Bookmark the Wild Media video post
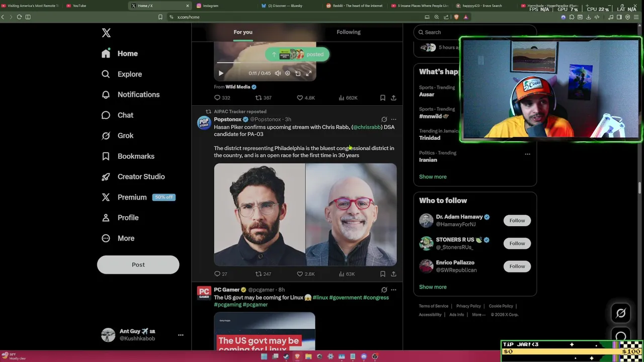The height and width of the screenshot is (362, 644). pyautogui.click(x=382, y=98)
